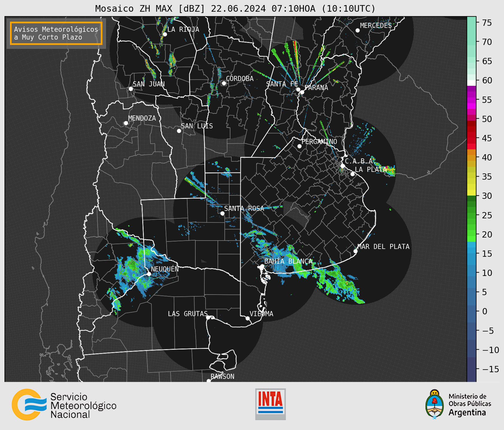Click the SAN JUAN city marker dot

click(x=131, y=89)
